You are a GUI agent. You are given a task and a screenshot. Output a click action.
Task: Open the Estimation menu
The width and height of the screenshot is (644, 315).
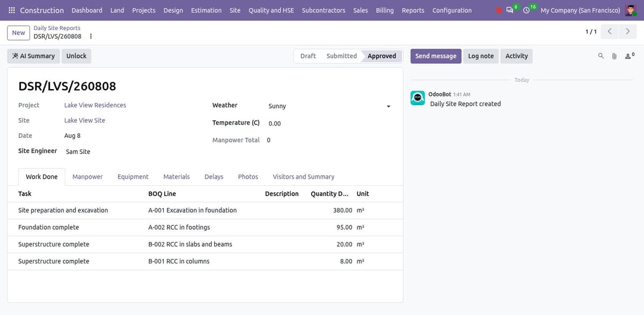point(206,10)
